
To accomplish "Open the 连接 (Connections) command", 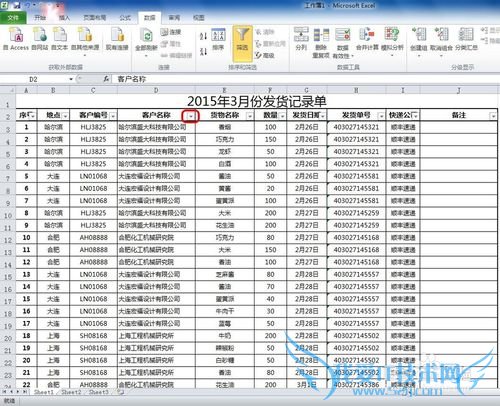I will coord(171,32).
